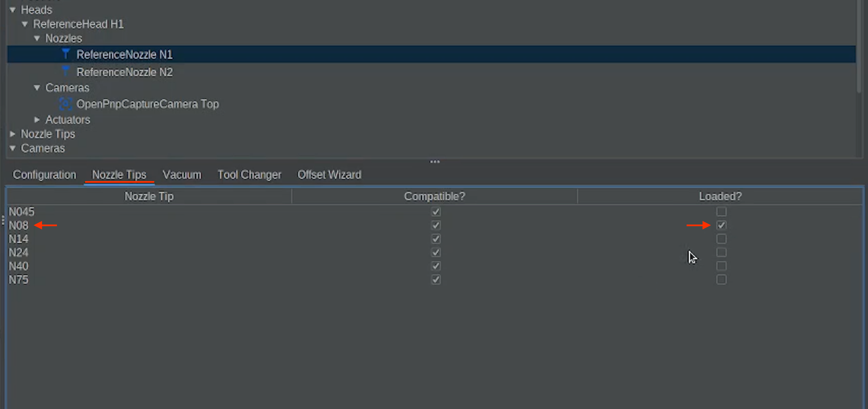Click the ReferenceNozzle N1 nozzle icon
The image size is (868, 409).
pos(65,54)
